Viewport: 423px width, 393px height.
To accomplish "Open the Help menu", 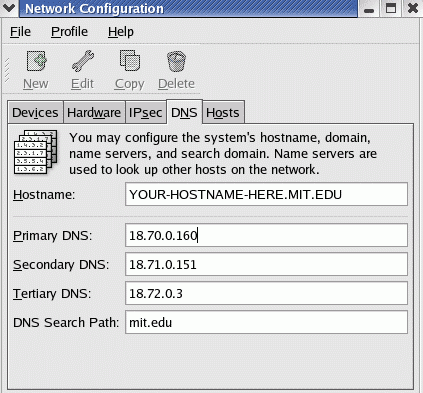I will coord(121,32).
